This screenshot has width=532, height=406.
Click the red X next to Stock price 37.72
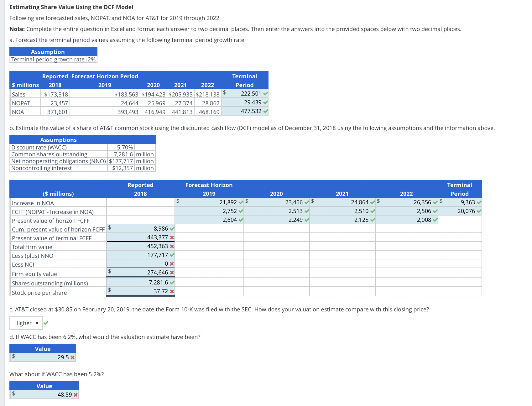point(171,291)
